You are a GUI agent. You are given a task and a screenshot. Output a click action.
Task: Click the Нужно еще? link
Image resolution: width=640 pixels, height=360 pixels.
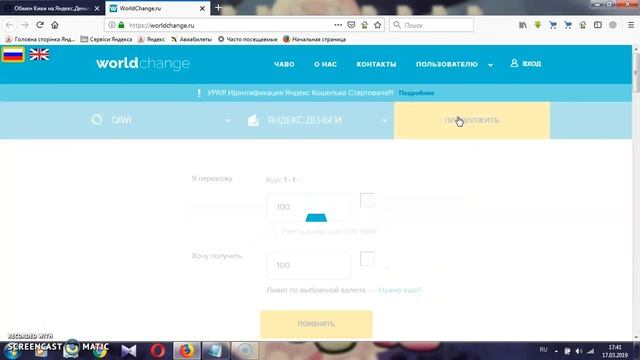400,290
